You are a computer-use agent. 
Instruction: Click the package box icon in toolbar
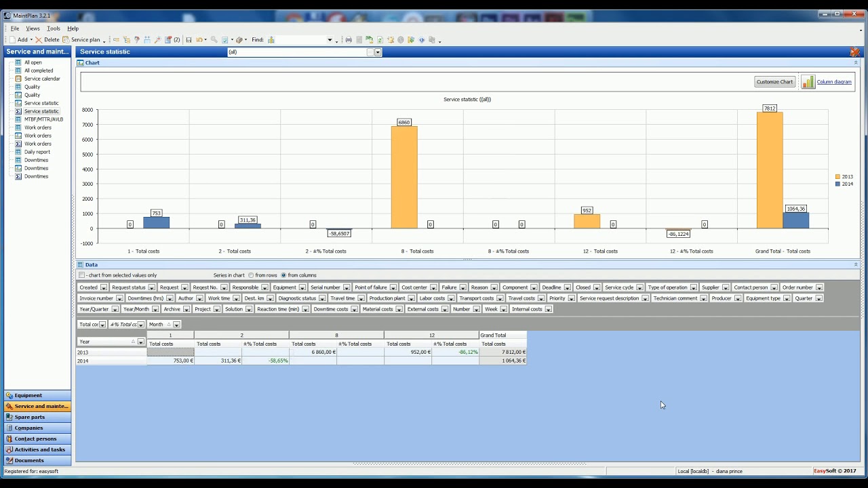[239, 40]
